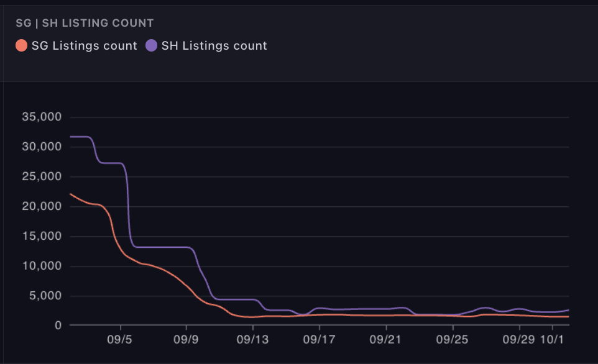Viewport: 598px width, 364px height.
Task: Click the orange SG Listings legend dot
Action: [22, 45]
